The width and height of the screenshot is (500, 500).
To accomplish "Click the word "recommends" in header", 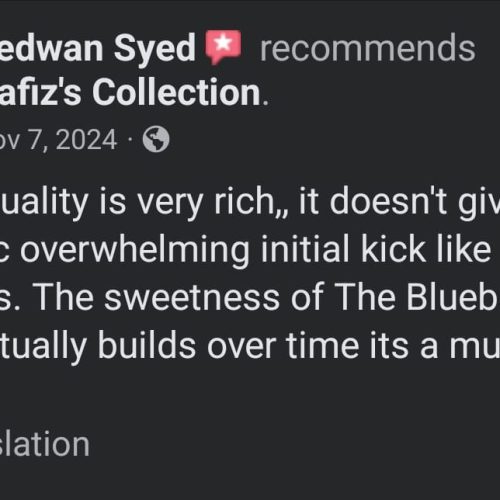I will click(367, 49).
